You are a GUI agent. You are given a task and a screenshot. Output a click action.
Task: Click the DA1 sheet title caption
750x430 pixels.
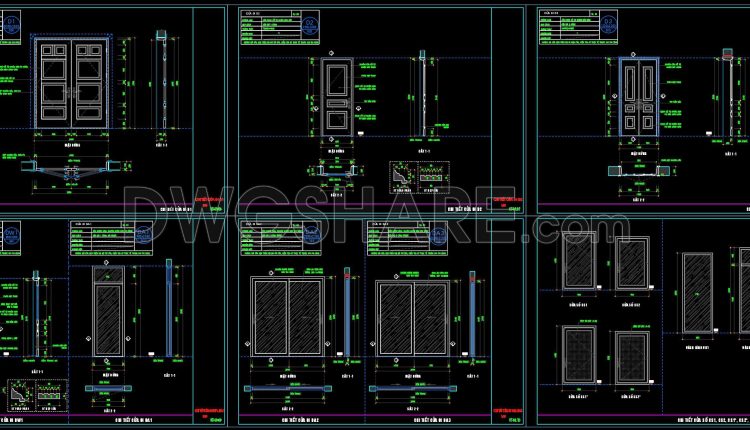pos(134,420)
